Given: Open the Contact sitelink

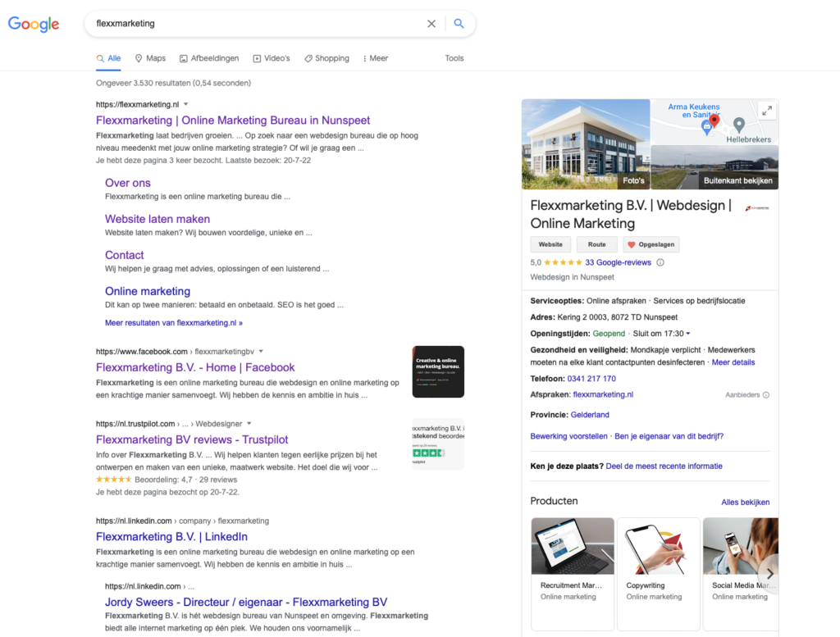Looking at the screenshot, I should pos(125,255).
